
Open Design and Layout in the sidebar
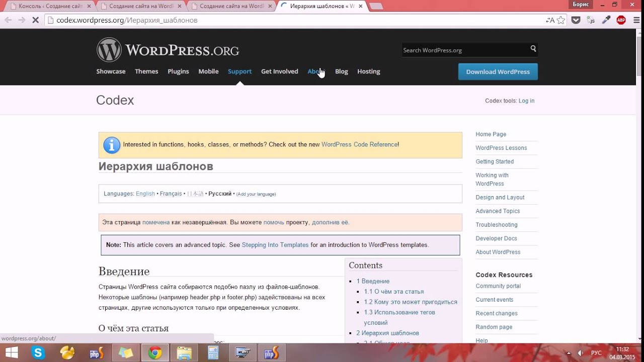click(500, 198)
